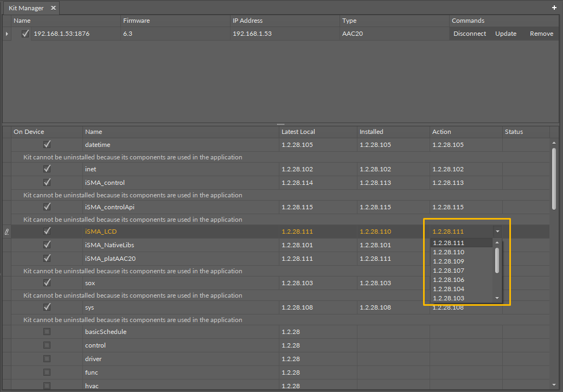Enable the basicSchedule kit checkbox

(x=47, y=332)
